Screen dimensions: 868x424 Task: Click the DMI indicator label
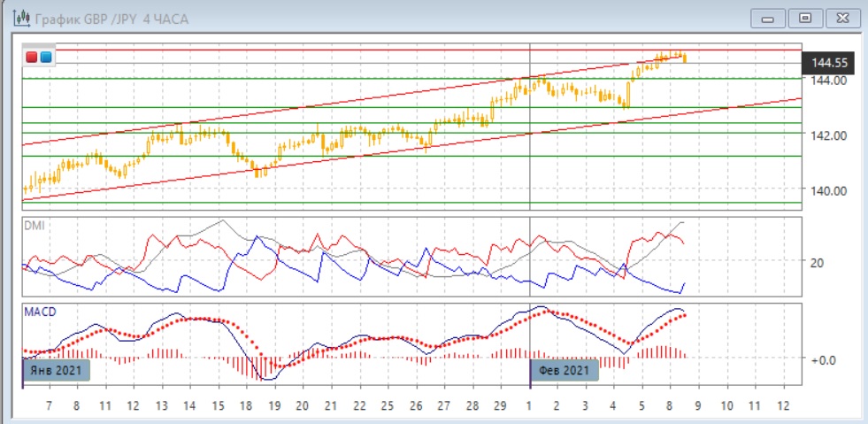35,226
